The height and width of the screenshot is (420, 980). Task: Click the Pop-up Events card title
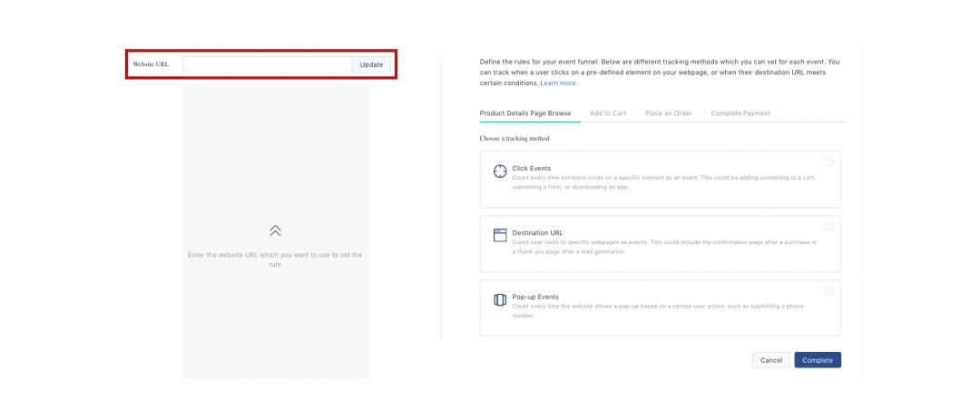click(535, 297)
